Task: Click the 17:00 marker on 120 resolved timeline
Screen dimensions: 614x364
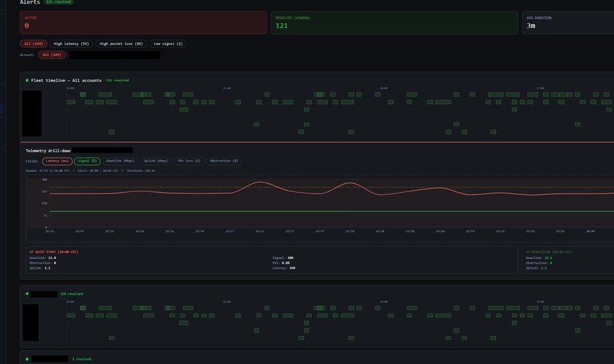Action: (x=540, y=302)
